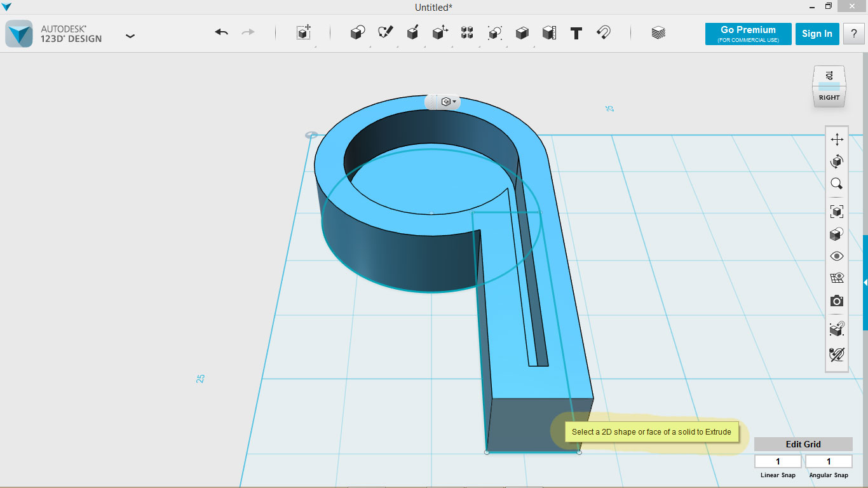Activate the Snap magnet tool
Viewport: 868px width, 488px height.
point(604,33)
